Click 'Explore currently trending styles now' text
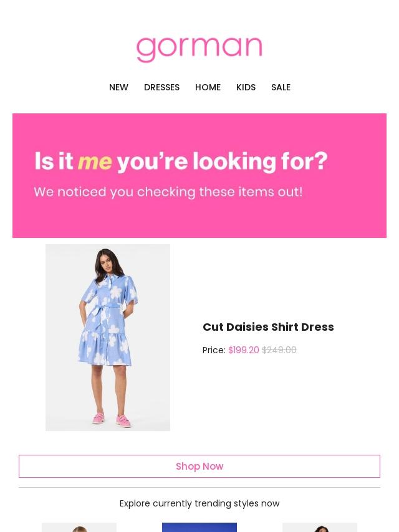This screenshot has height=532, width=399. (199, 503)
